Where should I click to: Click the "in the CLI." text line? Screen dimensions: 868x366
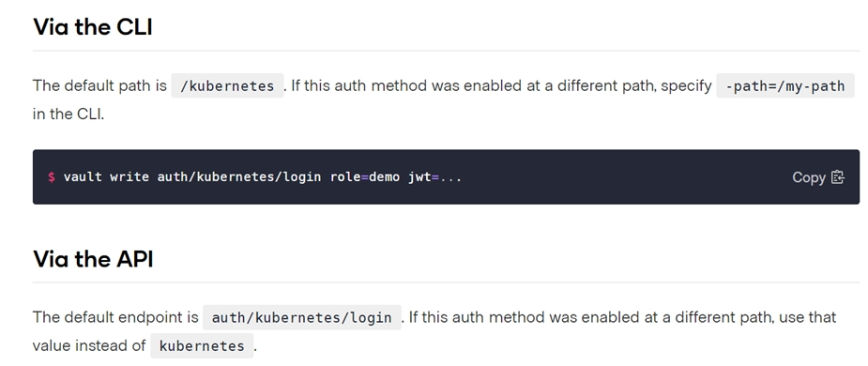coord(69,114)
